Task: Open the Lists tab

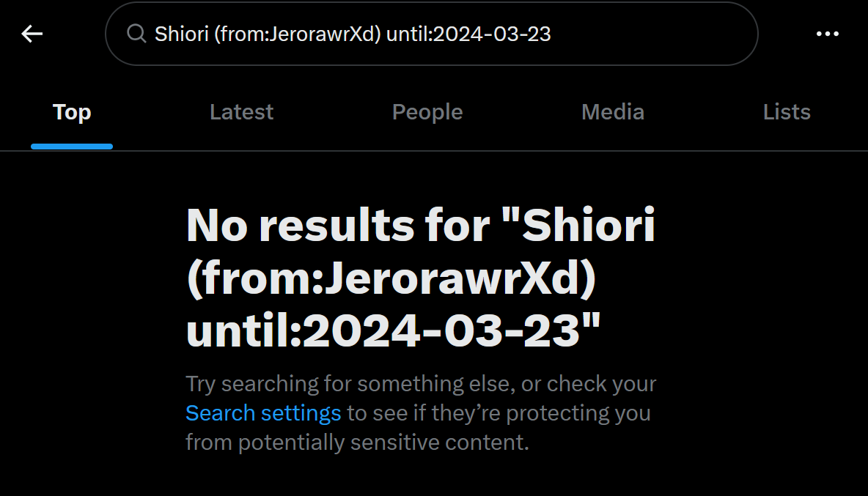Action: pos(787,112)
